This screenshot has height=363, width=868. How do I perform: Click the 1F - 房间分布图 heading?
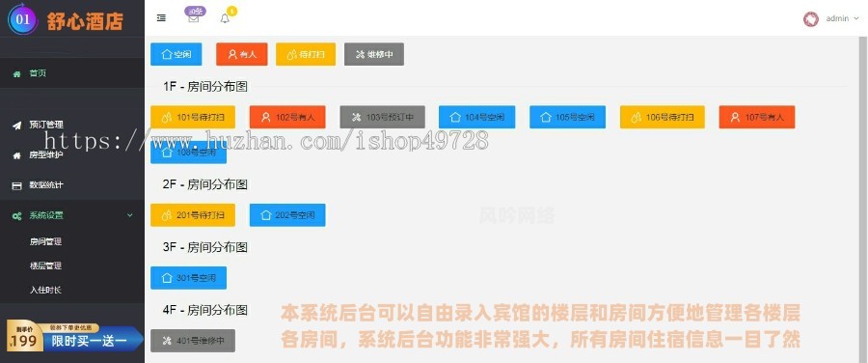(x=205, y=87)
